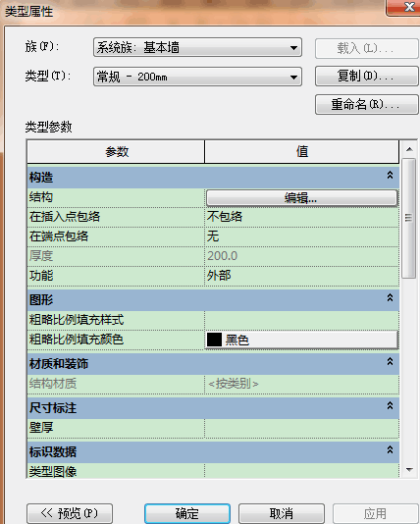The height and width of the screenshot is (524, 420).
Task: Collapse the 尺寸标注 section
Action: (x=390, y=405)
